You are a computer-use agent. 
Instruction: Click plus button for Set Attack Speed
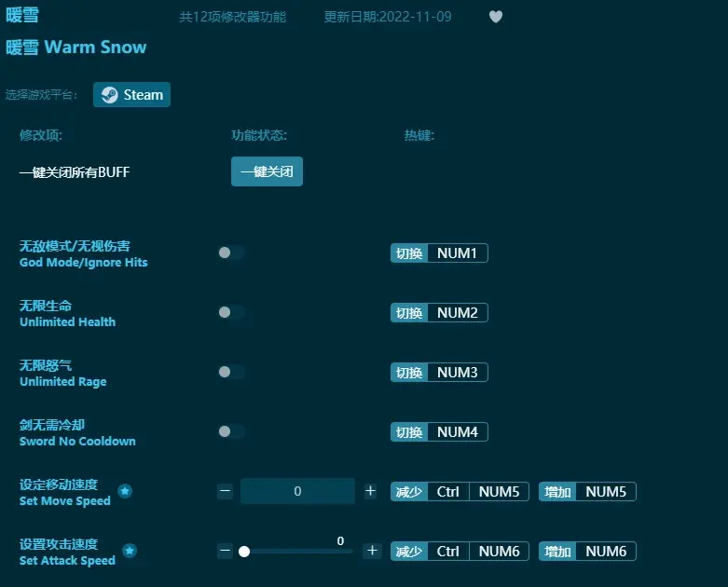[372, 551]
